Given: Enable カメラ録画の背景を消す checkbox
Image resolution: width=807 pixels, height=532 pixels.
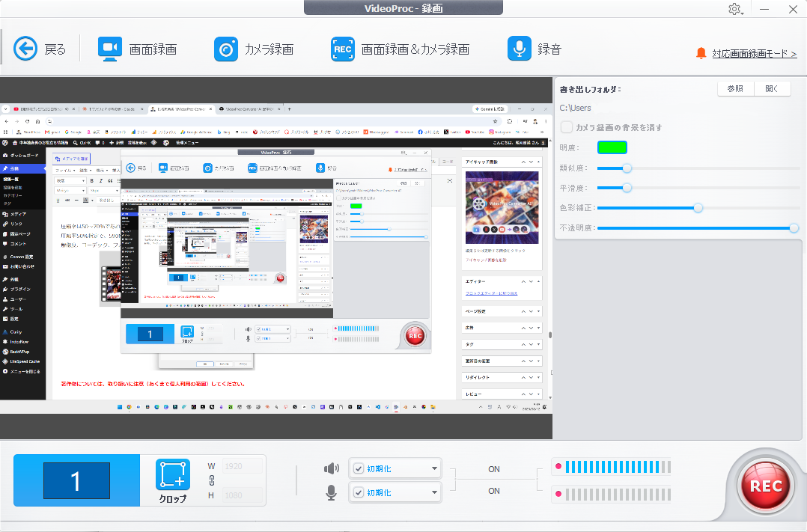Looking at the screenshot, I should 566,127.
